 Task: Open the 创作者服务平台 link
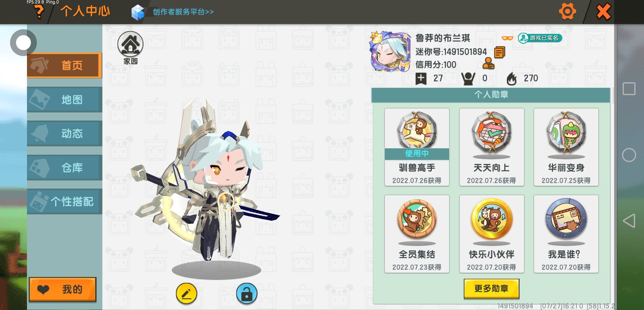coord(183,12)
